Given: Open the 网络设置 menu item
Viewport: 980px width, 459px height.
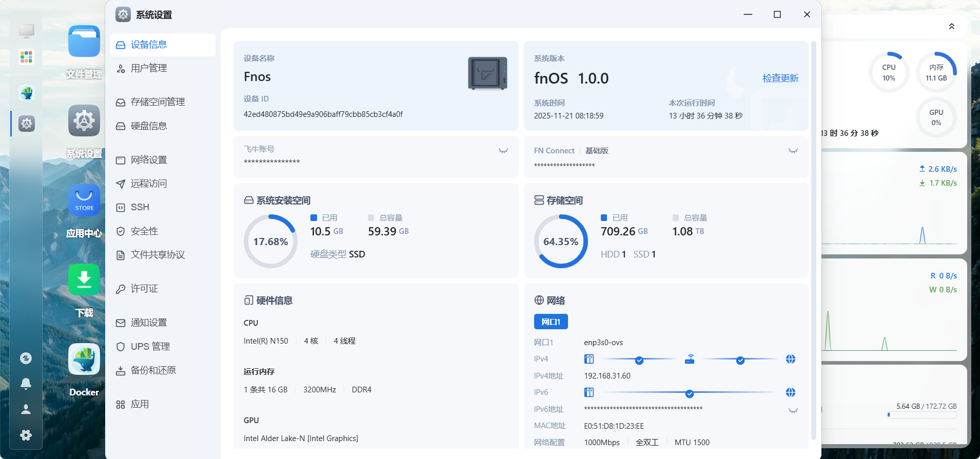Looking at the screenshot, I should pyautogui.click(x=148, y=160).
